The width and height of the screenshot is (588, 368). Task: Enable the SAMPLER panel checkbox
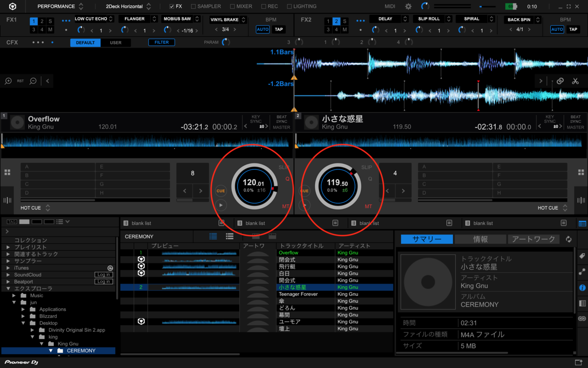tap(193, 6)
